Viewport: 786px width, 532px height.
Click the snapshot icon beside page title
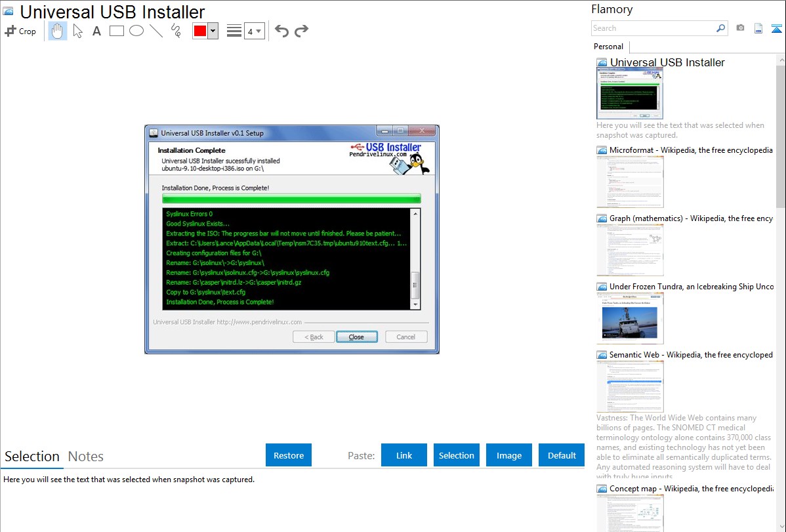8,12
